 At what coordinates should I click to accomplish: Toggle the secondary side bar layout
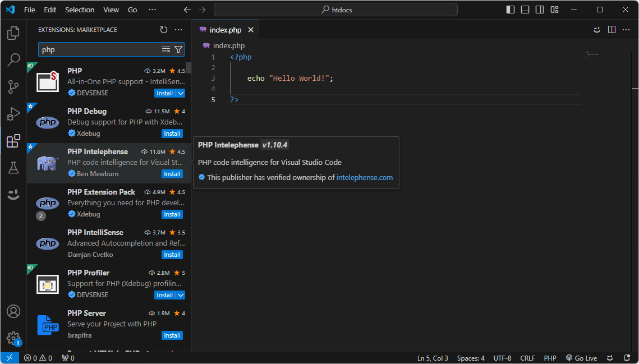click(x=540, y=10)
